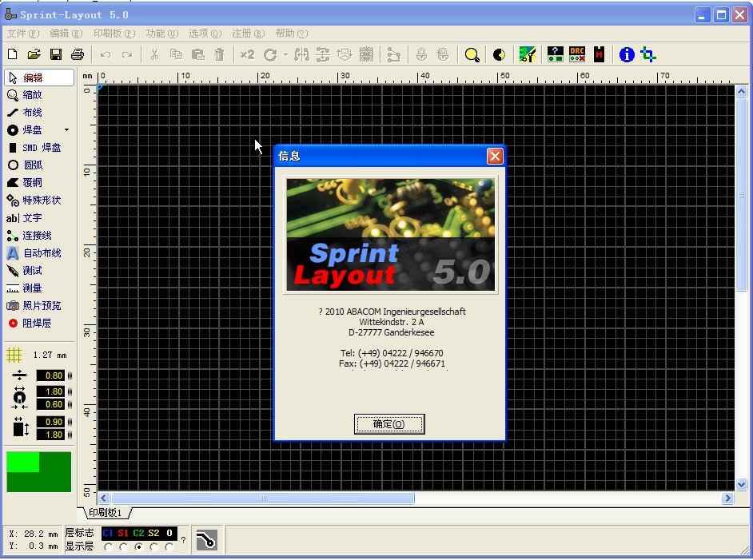
Task: Click the question mark component panel icon
Action: (556, 54)
